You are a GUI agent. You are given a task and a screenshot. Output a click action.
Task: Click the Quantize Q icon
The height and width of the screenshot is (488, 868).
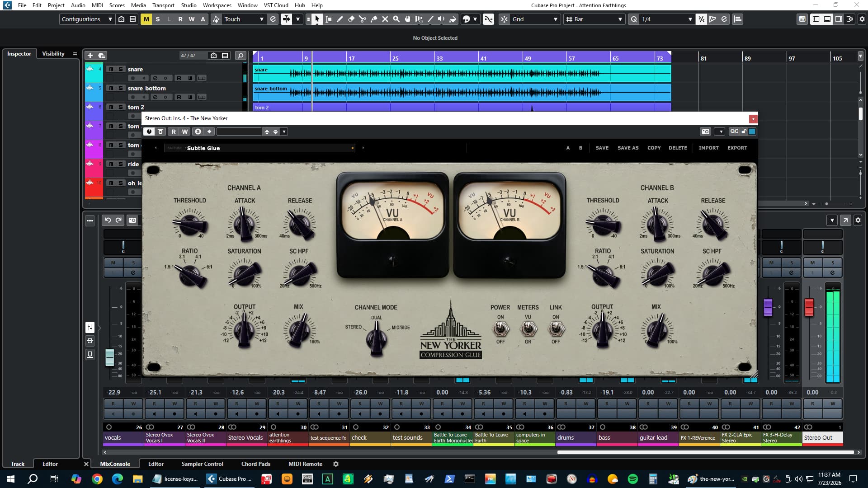click(634, 19)
